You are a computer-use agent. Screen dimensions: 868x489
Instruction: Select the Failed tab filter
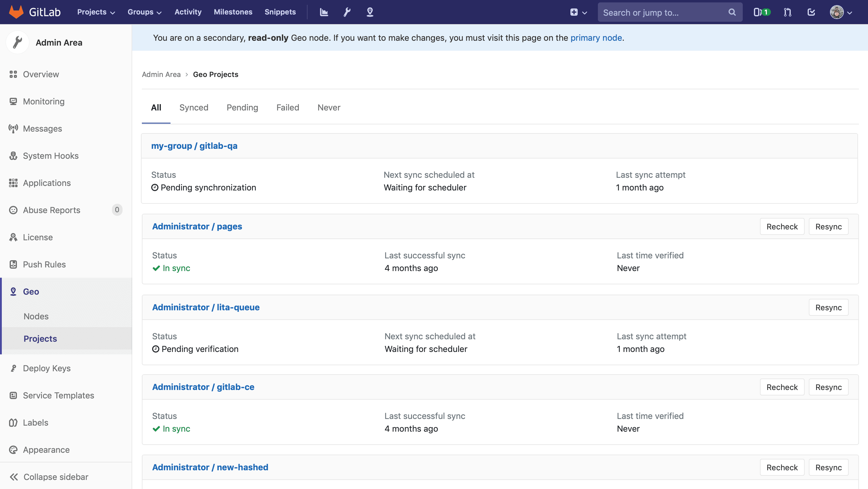[288, 107]
